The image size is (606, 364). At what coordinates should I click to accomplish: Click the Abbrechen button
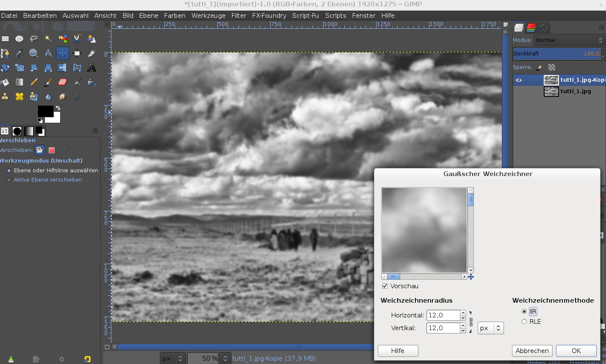click(532, 351)
